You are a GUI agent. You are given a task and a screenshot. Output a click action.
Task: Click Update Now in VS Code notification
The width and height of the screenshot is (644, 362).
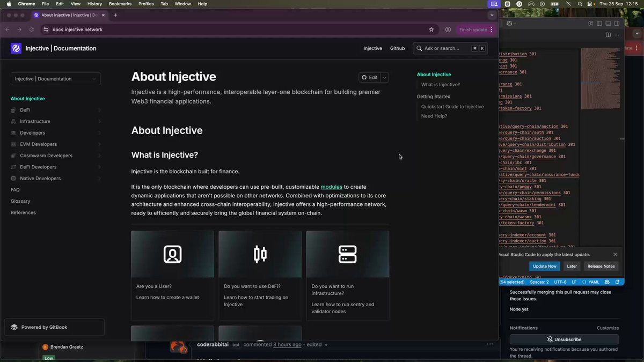(x=545, y=266)
